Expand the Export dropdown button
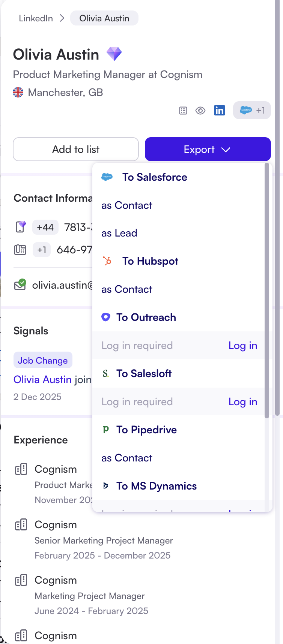 [x=208, y=149]
